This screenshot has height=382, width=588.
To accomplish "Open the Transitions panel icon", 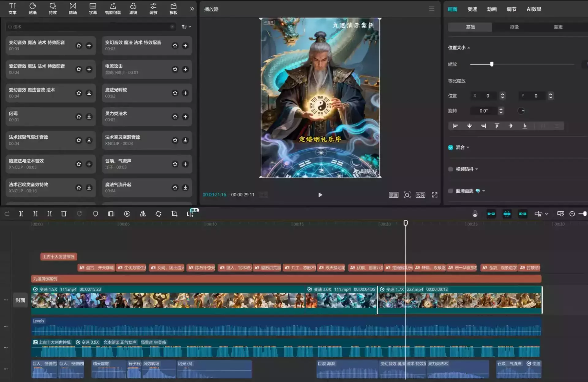I will pos(73,9).
